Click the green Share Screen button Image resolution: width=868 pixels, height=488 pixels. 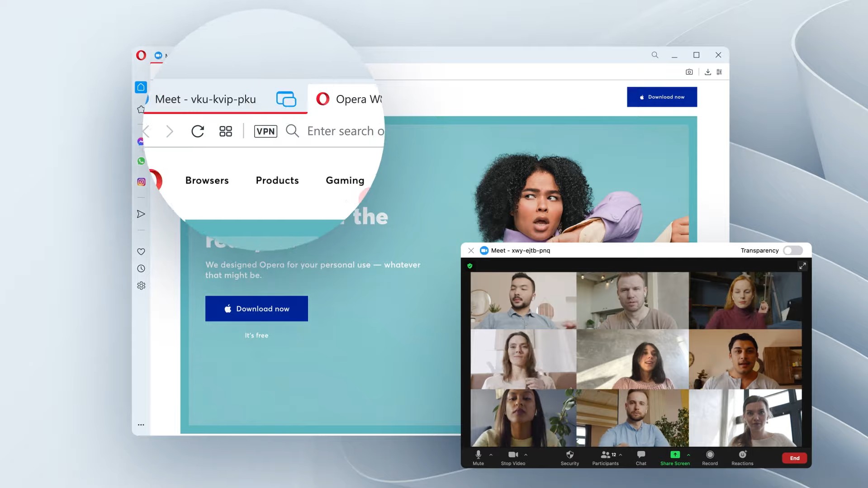[x=675, y=458]
